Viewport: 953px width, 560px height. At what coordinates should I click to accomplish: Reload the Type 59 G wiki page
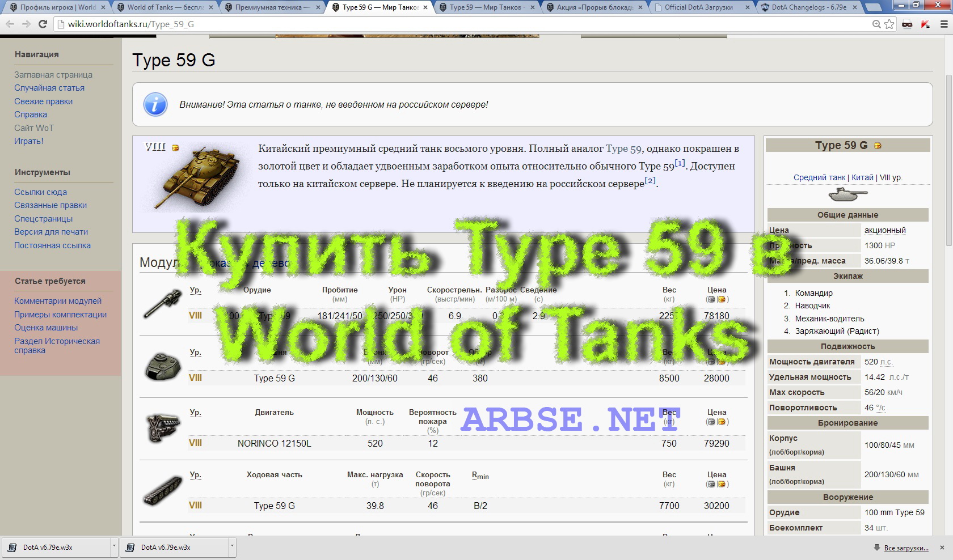tap(43, 24)
